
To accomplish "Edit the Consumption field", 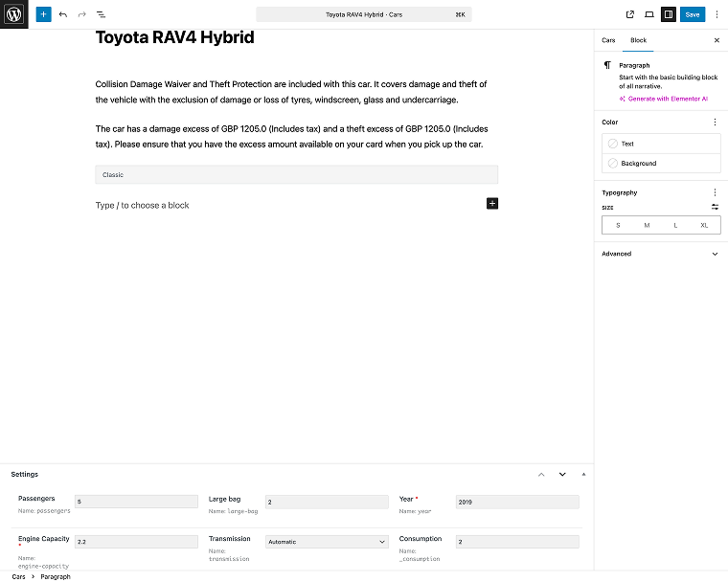I will click(x=517, y=542).
